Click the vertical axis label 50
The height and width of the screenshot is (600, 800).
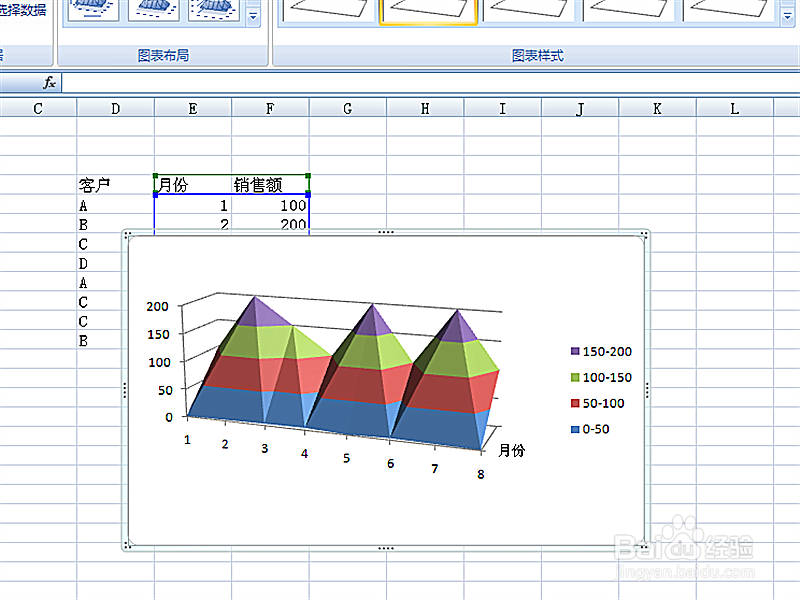tap(165, 390)
